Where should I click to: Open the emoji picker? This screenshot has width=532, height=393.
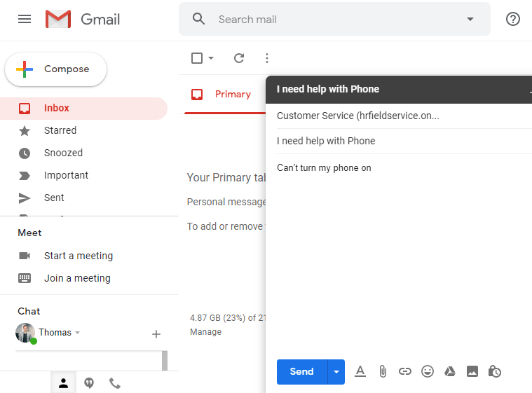pos(428,371)
